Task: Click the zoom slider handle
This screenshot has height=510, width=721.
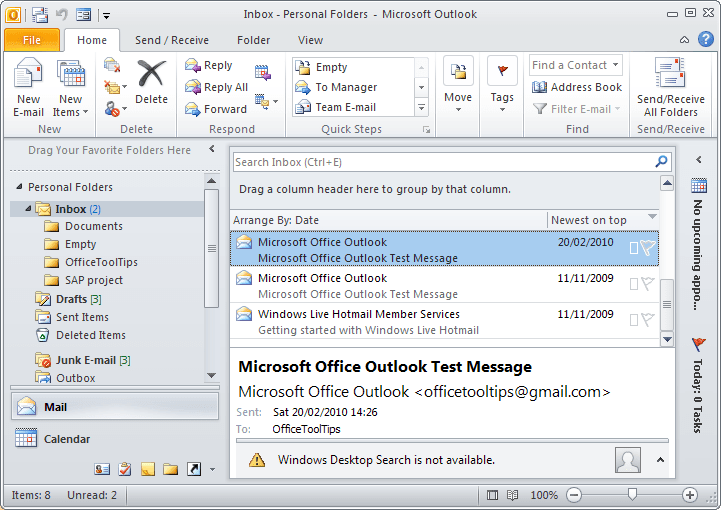Action: pyautogui.click(x=632, y=494)
